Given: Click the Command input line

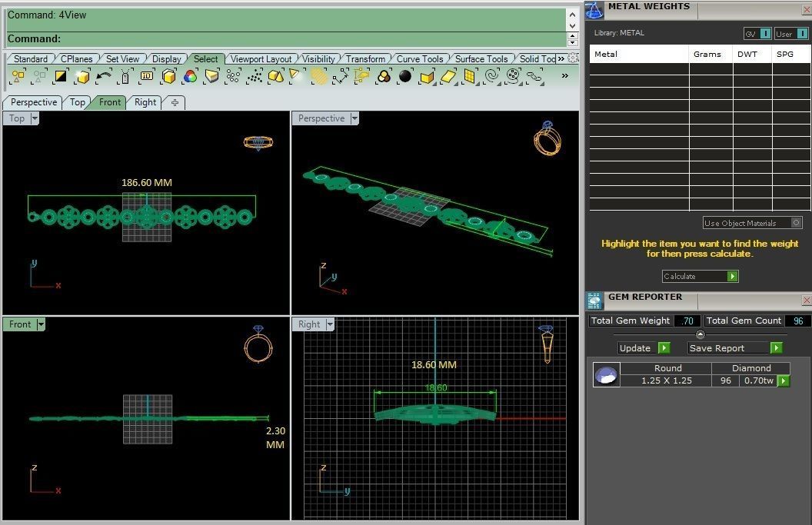Looking at the screenshot, I should [286, 39].
